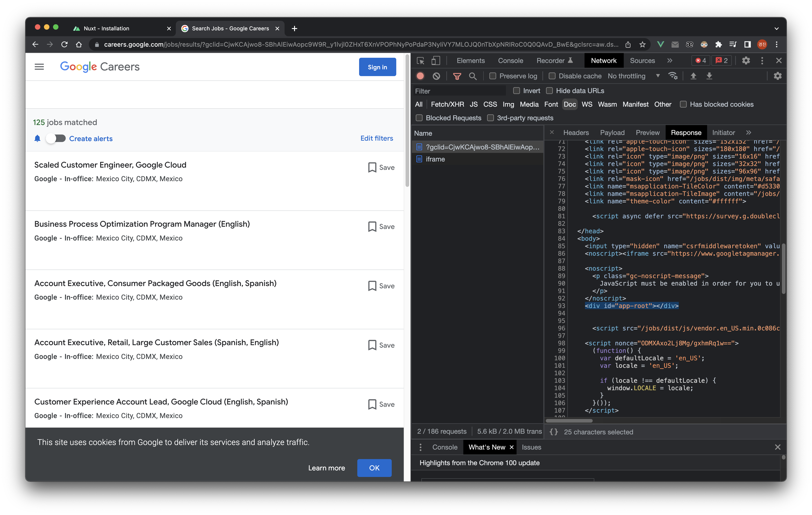Clear the network request log
The height and width of the screenshot is (515, 812).
(x=437, y=76)
